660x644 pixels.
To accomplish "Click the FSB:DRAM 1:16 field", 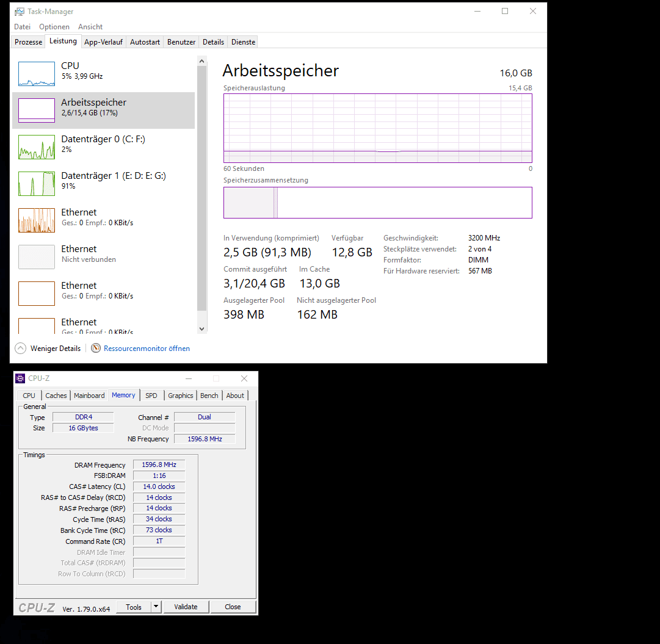I will coord(159,476).
